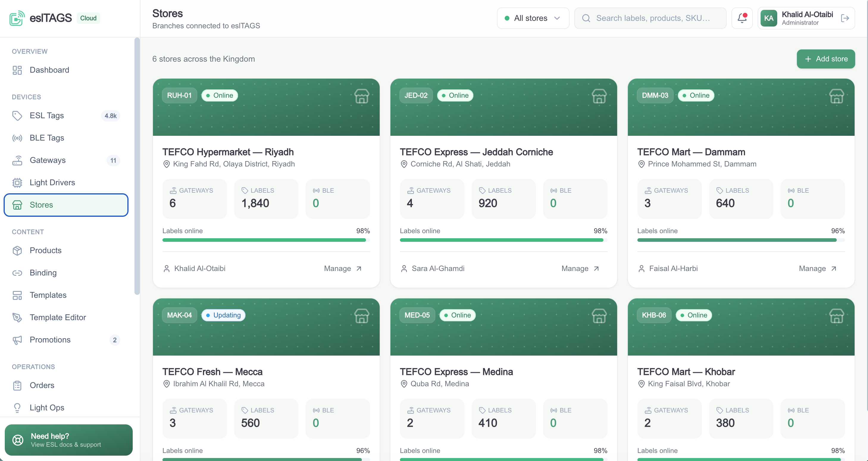The image size is (868, 461).
Task: Open the Dashboard sidebar icon
Action: (x=17, y=70)
